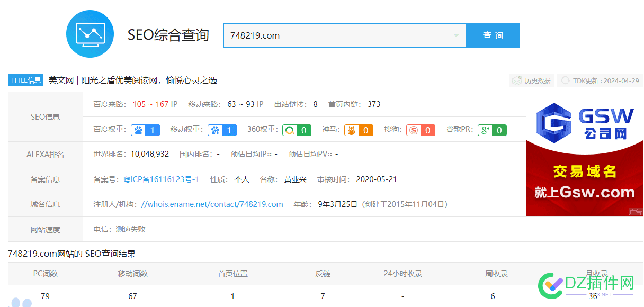Open the 百度权重 paw badge
644x307 pixels.
(146, 130)
